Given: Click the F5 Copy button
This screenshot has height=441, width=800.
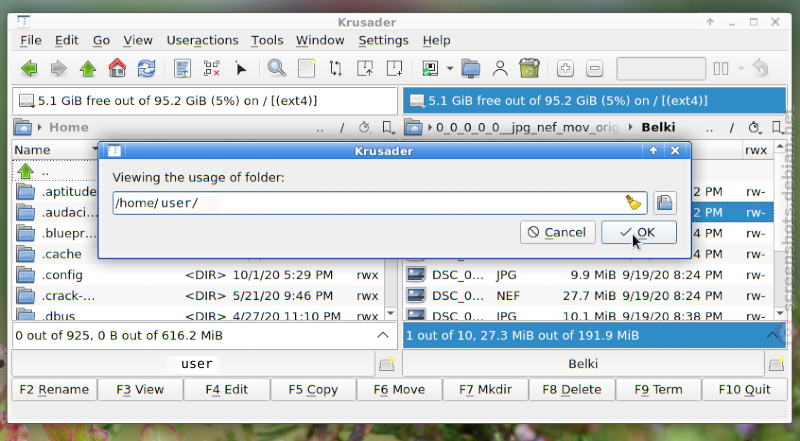Looking at the screenshot, I should (x=313, y=389).
